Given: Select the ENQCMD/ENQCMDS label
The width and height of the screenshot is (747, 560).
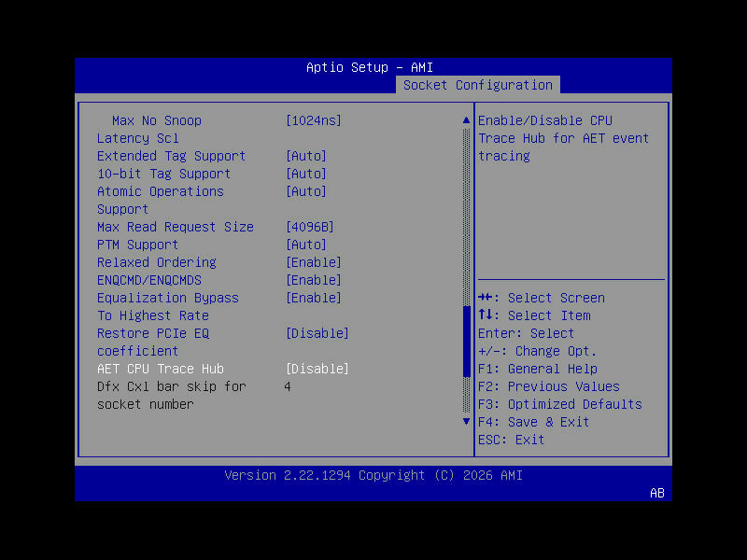Looking at the screenshot, I should (149, 281).
